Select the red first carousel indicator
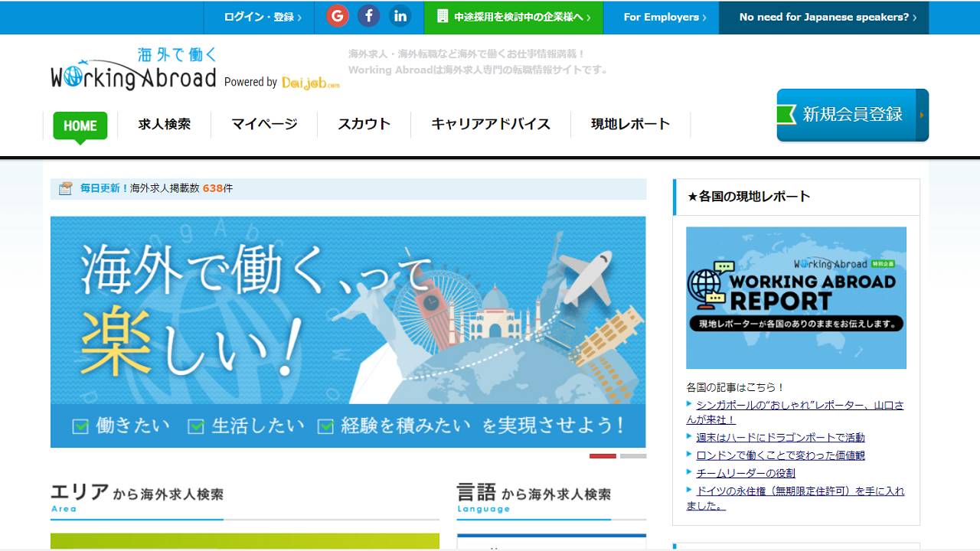Image resolution: width=980 pixels, height=551 pixels. click(x=603, y=456)
